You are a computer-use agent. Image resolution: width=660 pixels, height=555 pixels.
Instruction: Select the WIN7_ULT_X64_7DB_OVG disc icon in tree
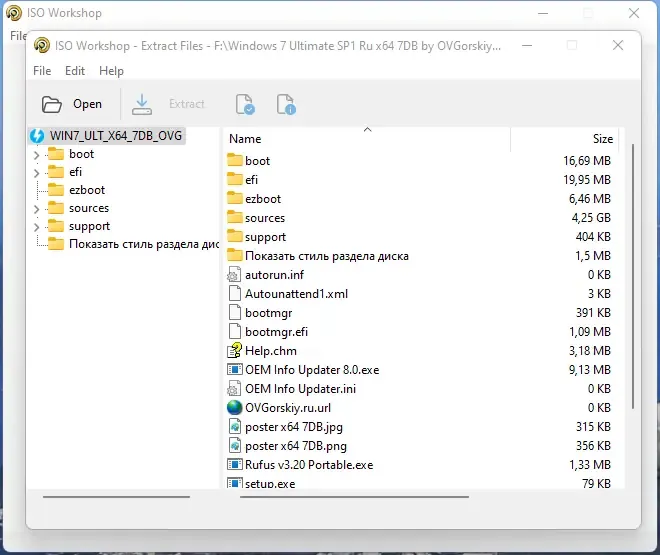point(37,135)
